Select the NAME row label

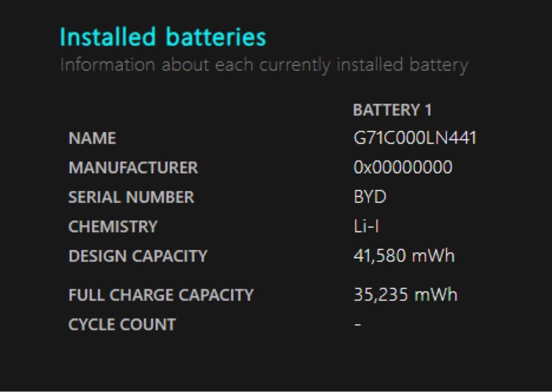click(92, 139)
